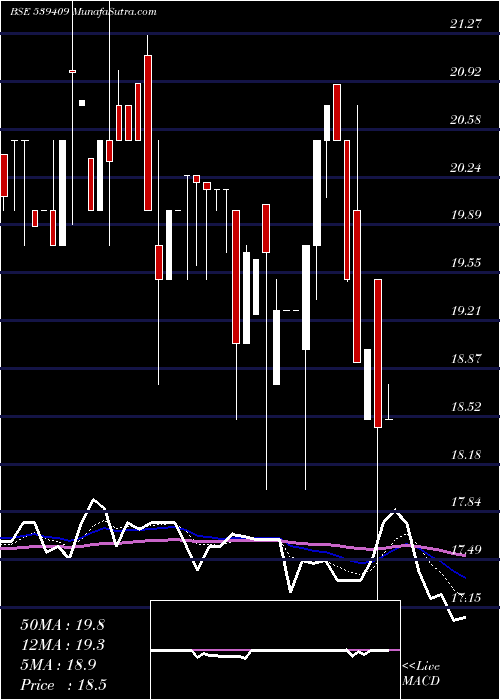Screen dimensions: 500x700
Task: Click the 50MA : 19.8 reading
Action: 62,625
